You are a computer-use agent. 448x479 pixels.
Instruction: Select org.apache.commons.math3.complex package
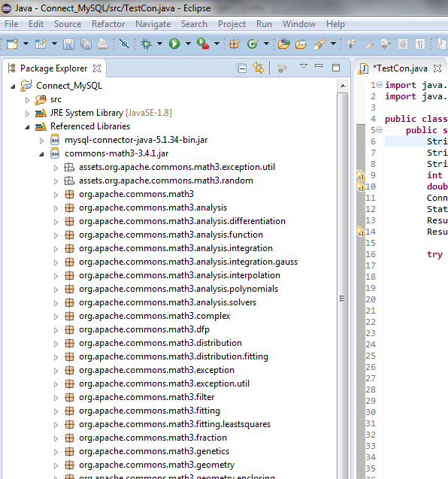[x=155, y=316]
